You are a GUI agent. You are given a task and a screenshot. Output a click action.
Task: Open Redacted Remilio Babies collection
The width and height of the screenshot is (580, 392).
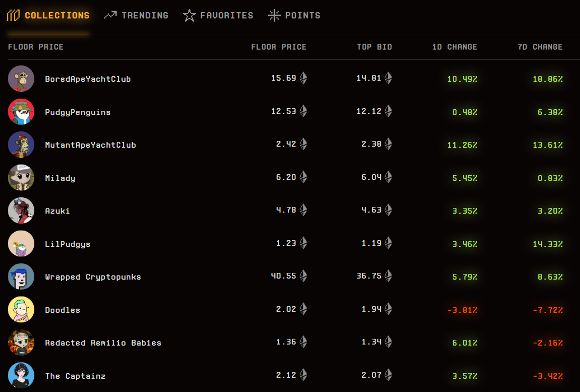[x=103, y=343]
